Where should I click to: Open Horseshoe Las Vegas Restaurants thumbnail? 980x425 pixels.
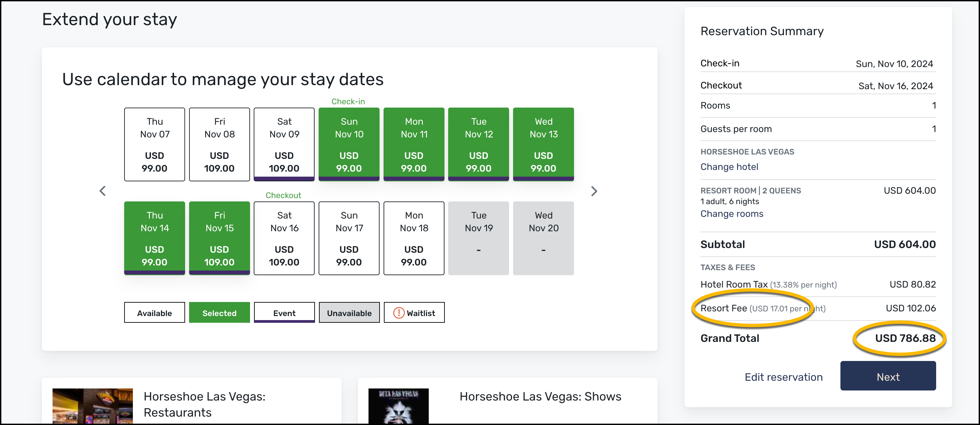(x=92, y=406)
